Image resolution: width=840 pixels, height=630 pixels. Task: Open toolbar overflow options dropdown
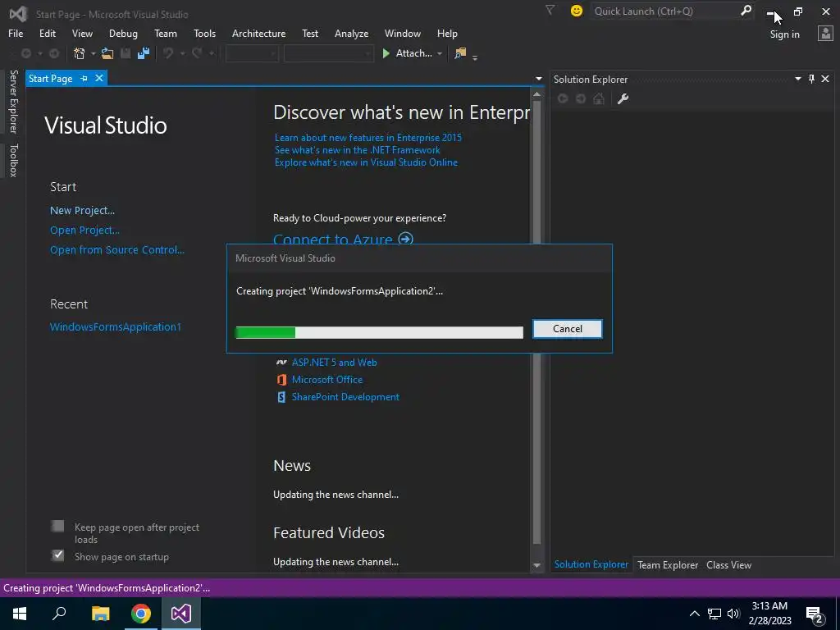(475, 57)
